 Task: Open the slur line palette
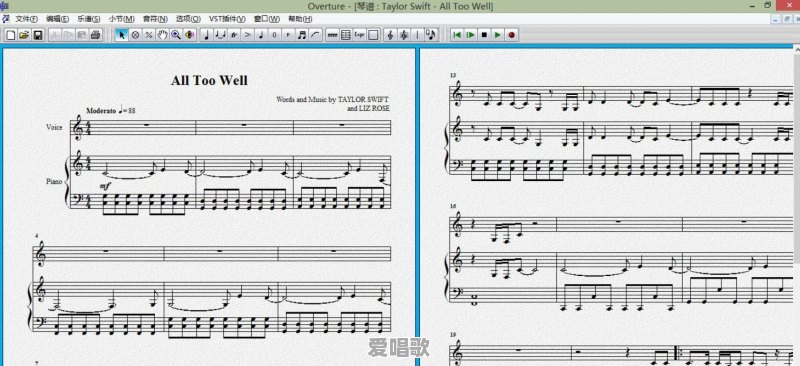pyautogui.click(x=315, y=35)
